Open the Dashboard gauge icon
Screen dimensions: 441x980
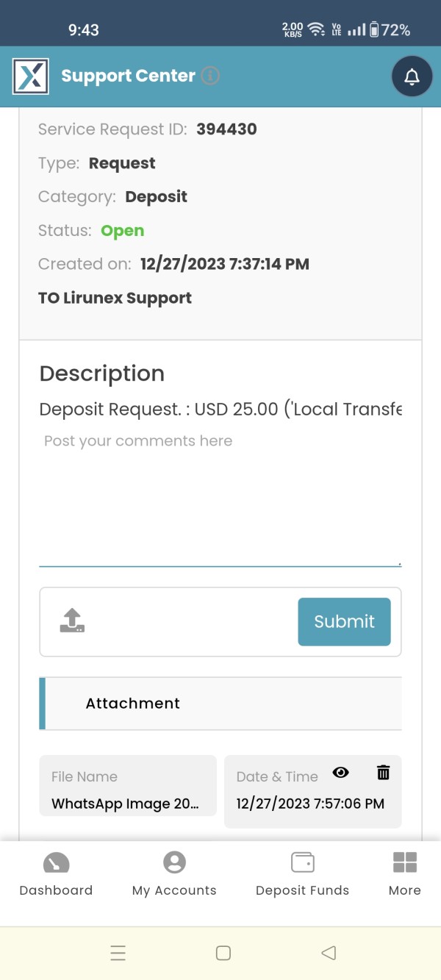[x=56, y=862]
